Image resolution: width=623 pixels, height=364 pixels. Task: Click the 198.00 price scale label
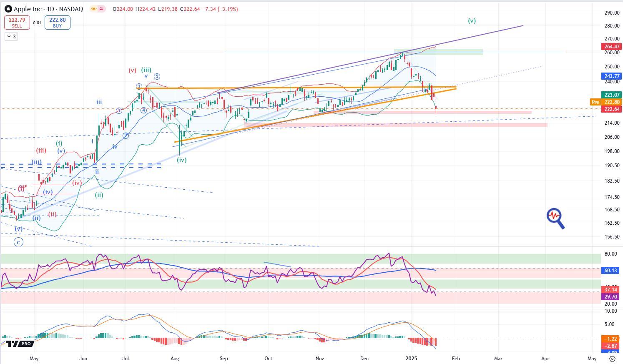point(612,151)
